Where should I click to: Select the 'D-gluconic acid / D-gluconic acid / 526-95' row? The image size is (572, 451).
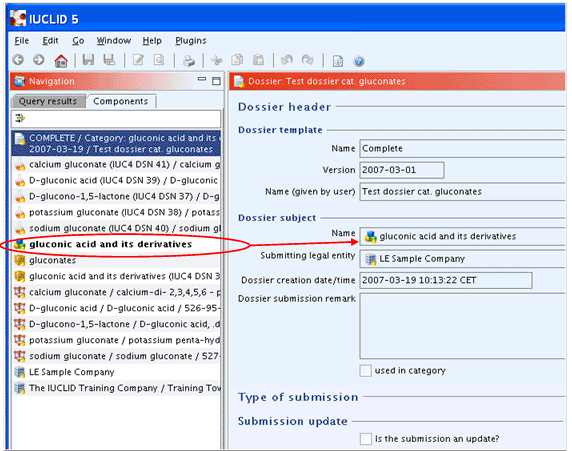[x=116, y=308]
